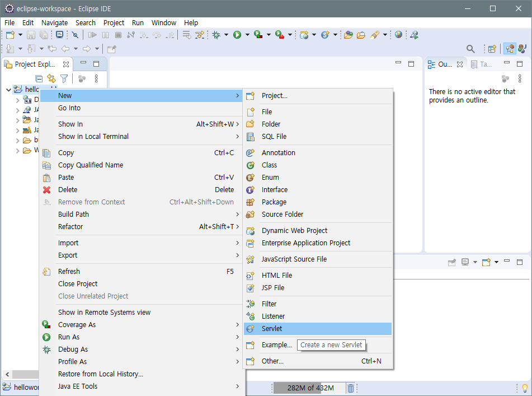Select JSP File in the New submenu

point(318,288)
